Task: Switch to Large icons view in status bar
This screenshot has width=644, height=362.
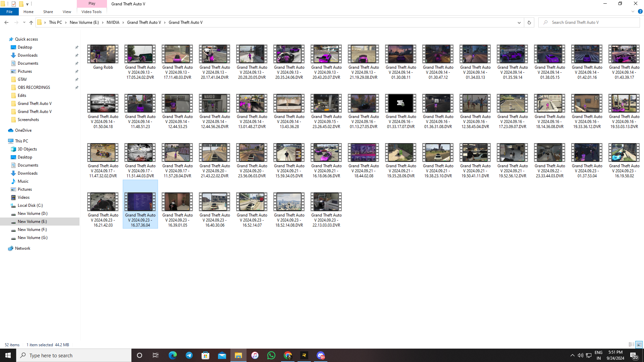Action: (x=639, y=345)
